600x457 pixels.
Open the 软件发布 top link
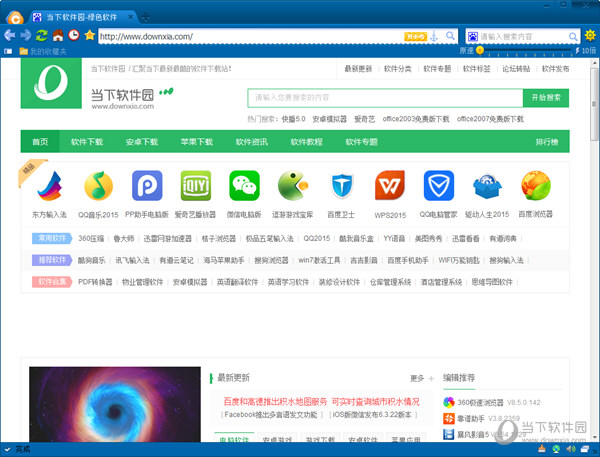tap(556, 69)
